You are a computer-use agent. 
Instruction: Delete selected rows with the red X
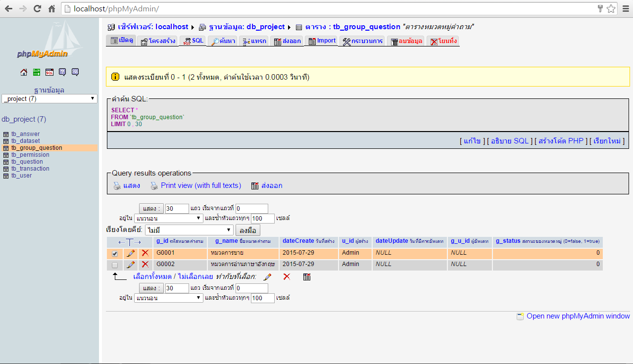287,276
